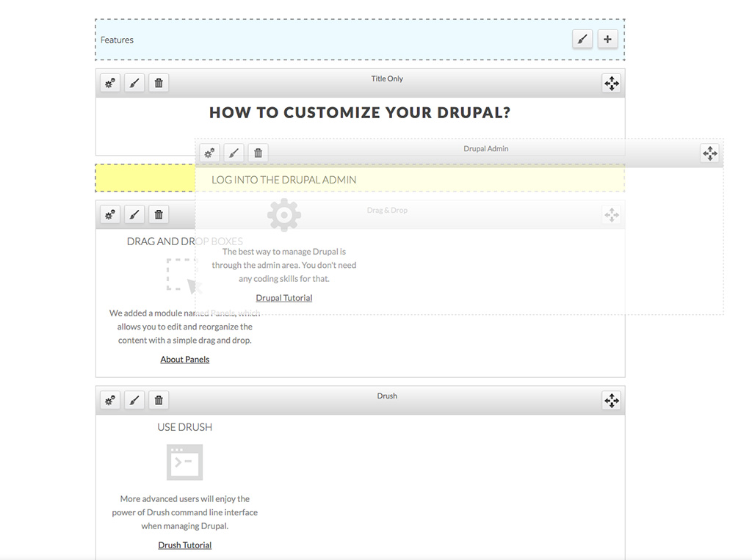The height and width of the screenshot is (560, 752).
Task: Click the Drag & Drop pane title
Action: click(387, 210)
